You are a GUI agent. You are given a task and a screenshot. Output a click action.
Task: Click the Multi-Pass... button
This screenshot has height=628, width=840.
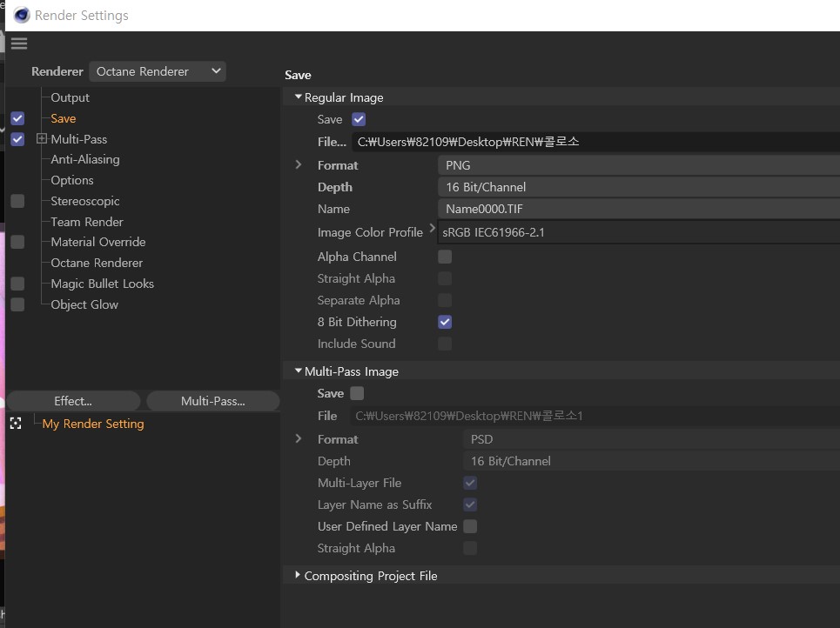(212, 401)
